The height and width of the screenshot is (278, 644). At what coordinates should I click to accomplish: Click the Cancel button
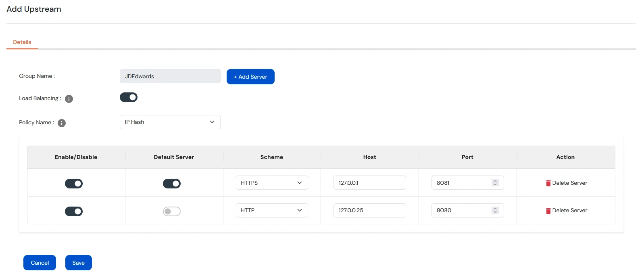pos(40,263)
